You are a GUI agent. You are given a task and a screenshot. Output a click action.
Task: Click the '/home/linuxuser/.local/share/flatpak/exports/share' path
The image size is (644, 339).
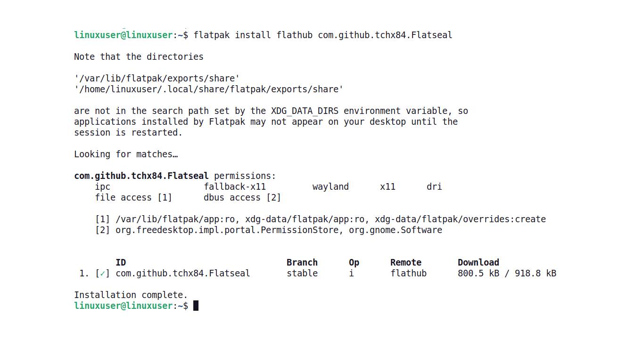pos(209,89)
